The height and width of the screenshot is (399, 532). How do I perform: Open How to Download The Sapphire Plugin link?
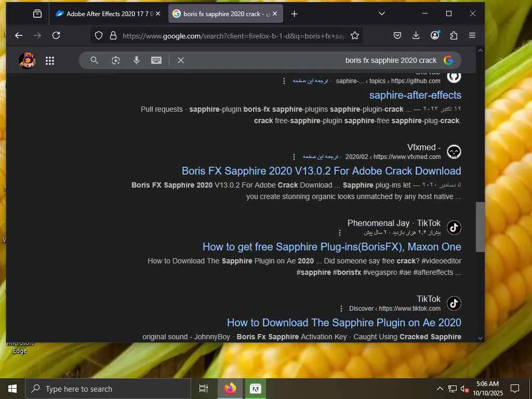coord(344,323)
